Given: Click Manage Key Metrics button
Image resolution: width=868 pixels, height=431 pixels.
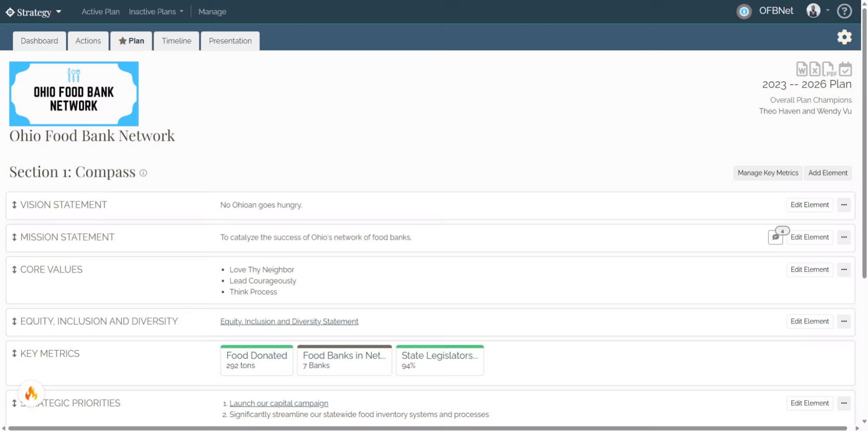Looking at the screenshot, I should pos(768,173).
